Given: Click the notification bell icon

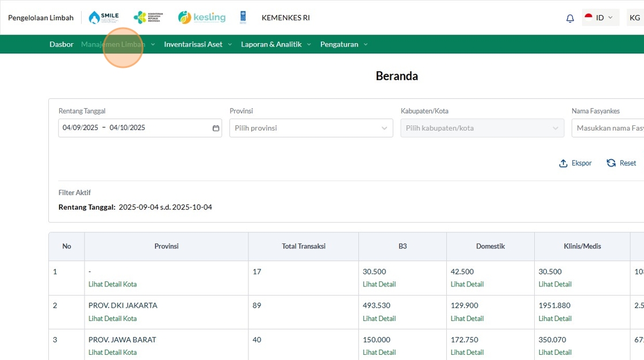Looking at the screenshot, I should pos(570,18).
